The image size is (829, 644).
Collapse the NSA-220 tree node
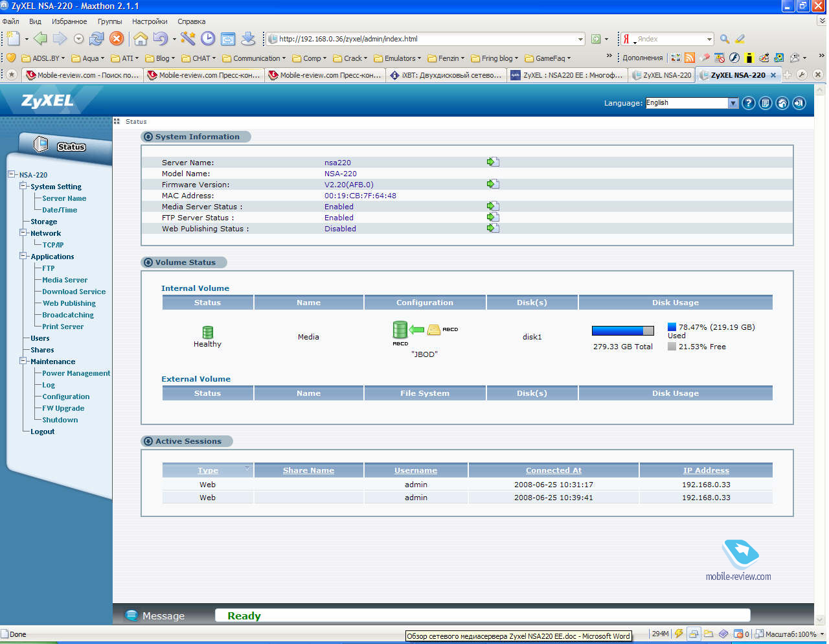click(x=12, y=174)
